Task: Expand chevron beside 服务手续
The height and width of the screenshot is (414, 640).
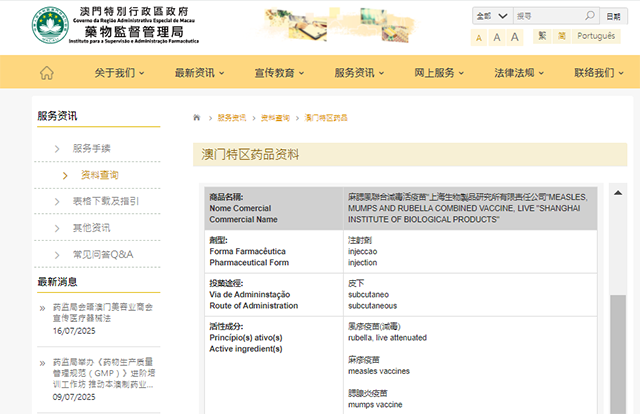Action: coord(57,149)
